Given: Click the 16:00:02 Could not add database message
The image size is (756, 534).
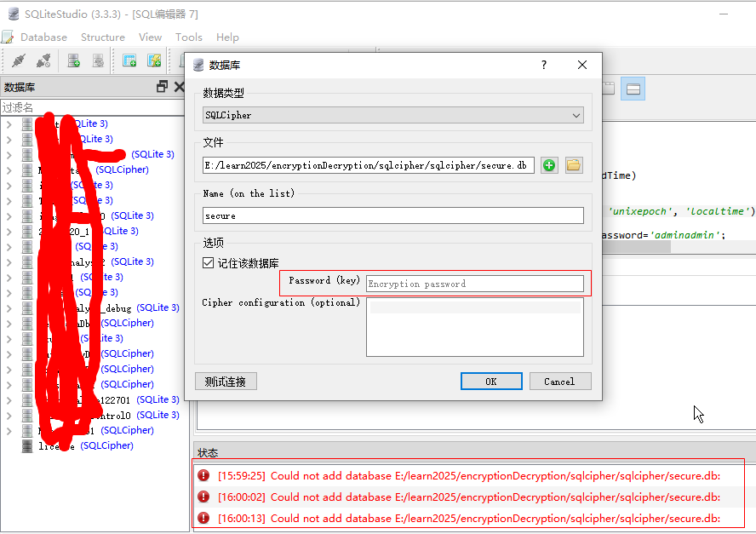Looking at the screenshot, I should 468,497.
